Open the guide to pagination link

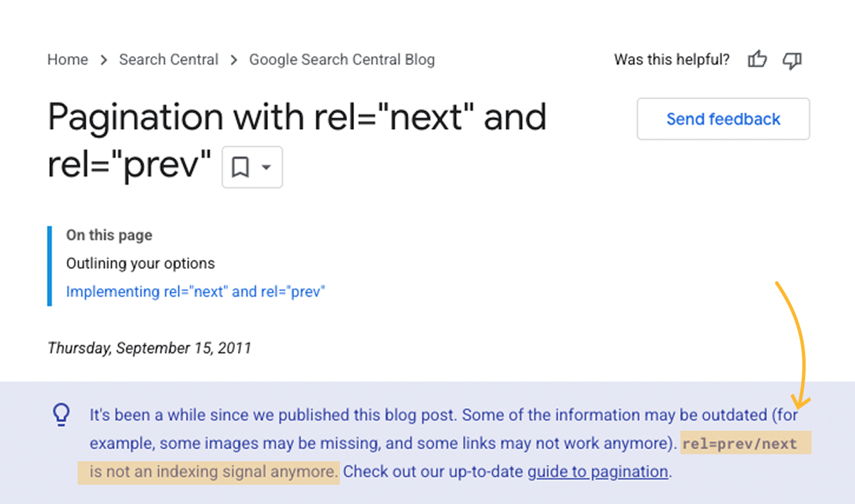click(x=598, y=471)
